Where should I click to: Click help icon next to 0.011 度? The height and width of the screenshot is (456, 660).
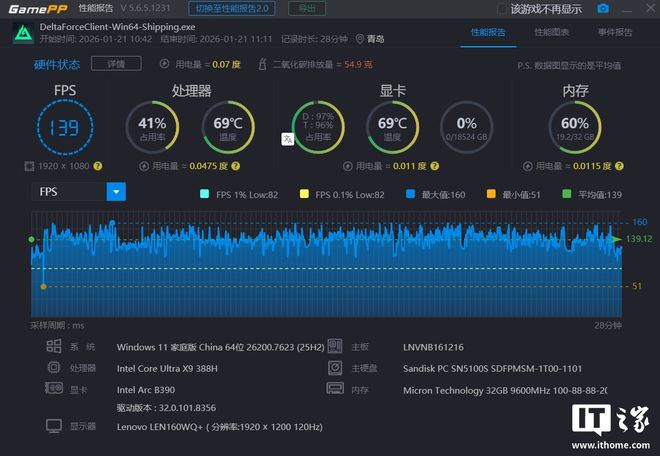pyautogui.click(x=435, y=166)
